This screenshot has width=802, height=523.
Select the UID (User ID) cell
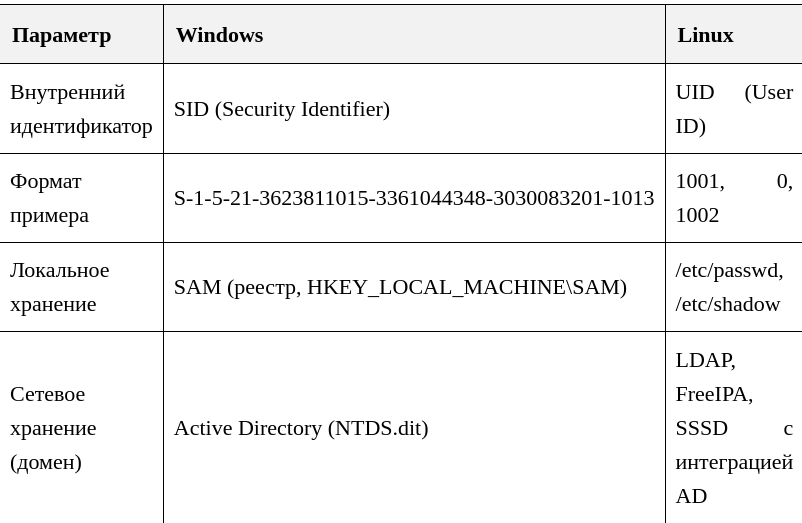[733, 108]
